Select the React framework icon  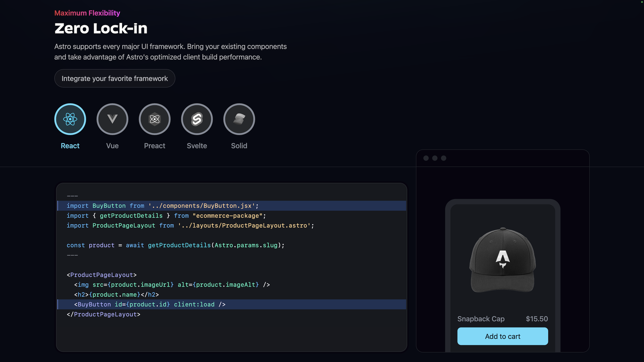(70, 119)
